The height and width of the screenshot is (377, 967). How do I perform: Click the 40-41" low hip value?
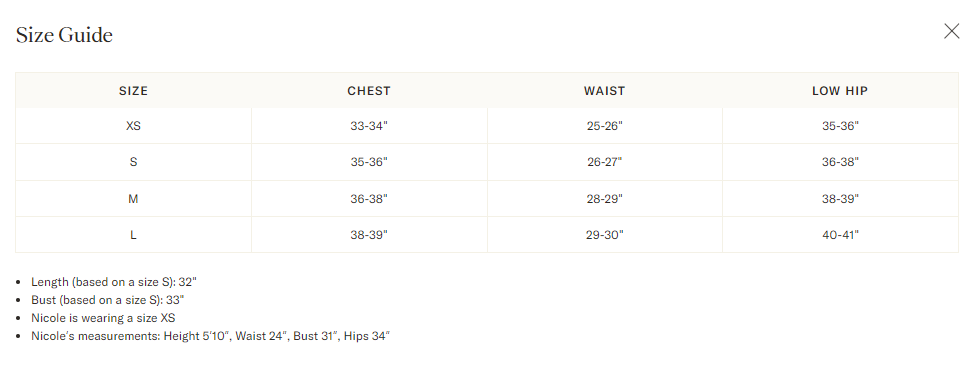840,234
